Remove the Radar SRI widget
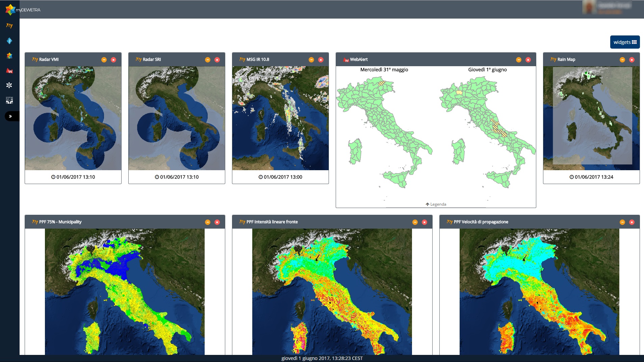Image resolution: width=644 pixels, height=362 pixels. pyautogui.click(x=217, y=60)
